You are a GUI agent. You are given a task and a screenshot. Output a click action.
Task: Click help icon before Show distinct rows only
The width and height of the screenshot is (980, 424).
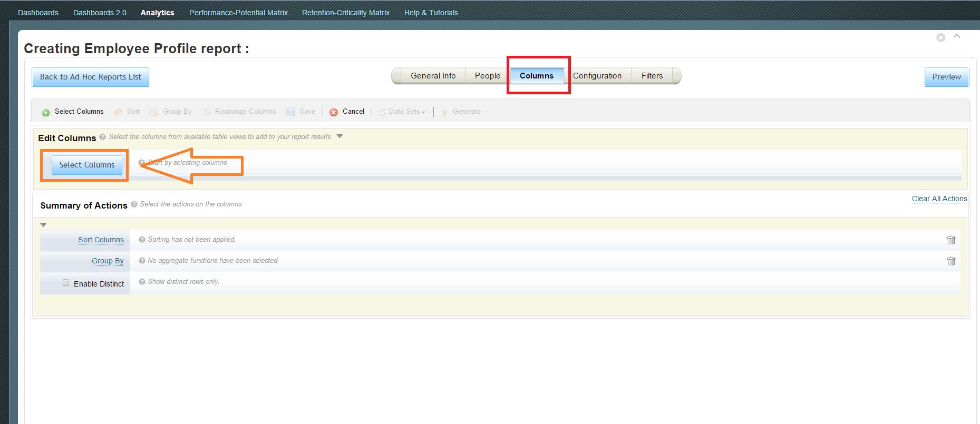pyautogui.click(x=142, y=282)
